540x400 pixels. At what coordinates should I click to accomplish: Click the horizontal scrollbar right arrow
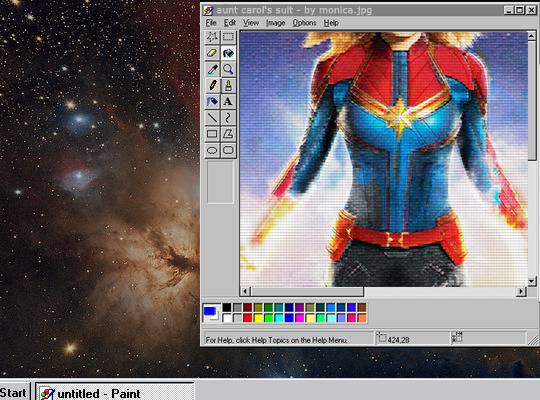521,291
